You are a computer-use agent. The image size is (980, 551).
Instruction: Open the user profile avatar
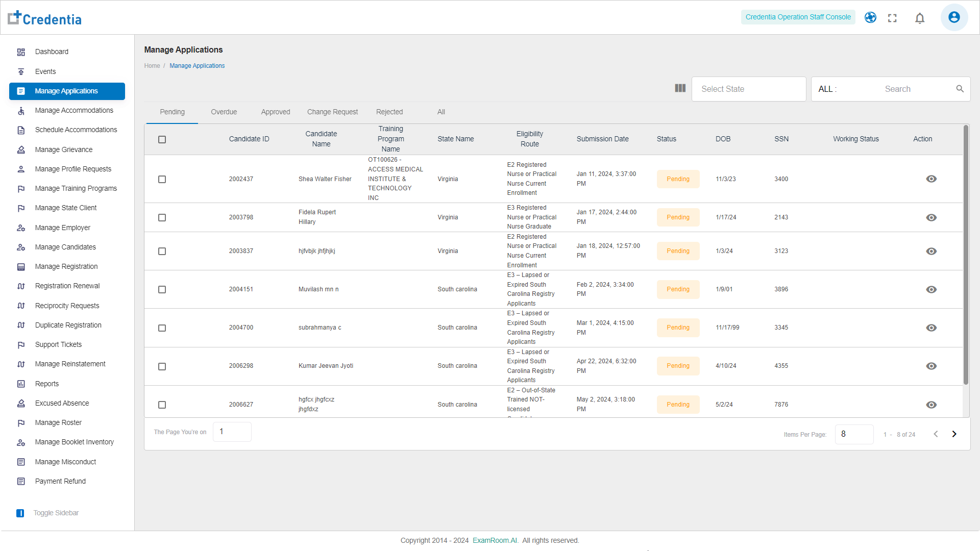(954, 17)
